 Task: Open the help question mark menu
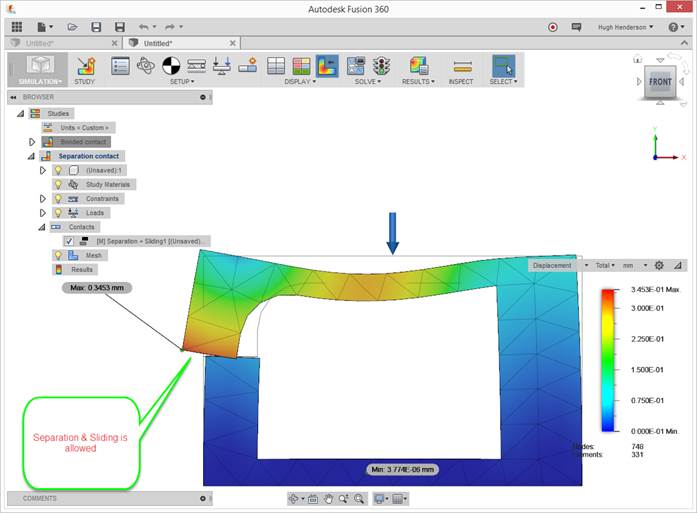click(676, 27)
